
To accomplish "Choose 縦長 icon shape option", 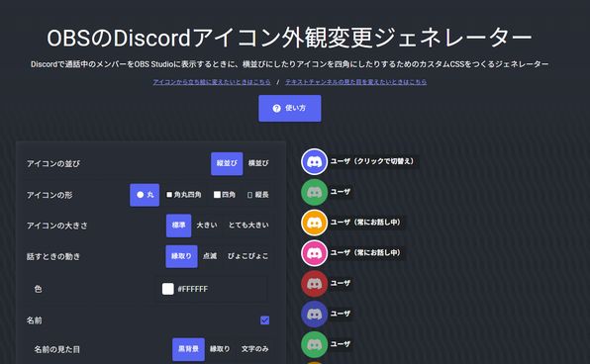I will 258,195.
